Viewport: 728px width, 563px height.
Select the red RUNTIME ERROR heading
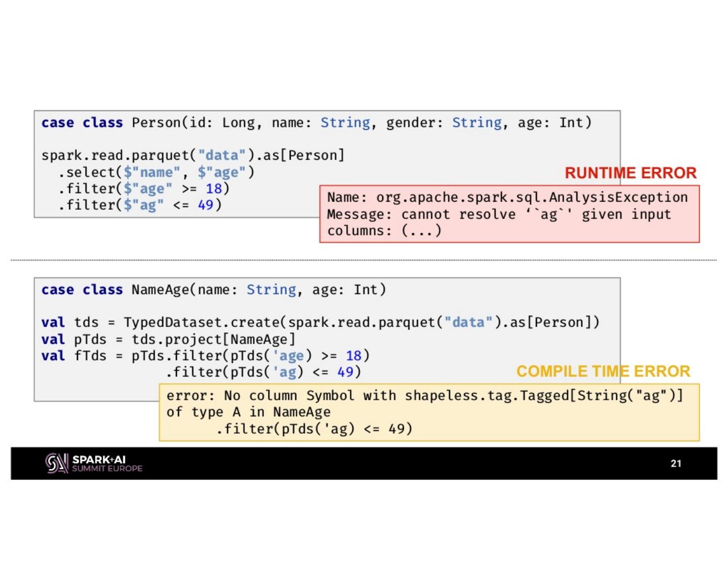[630, 173]
